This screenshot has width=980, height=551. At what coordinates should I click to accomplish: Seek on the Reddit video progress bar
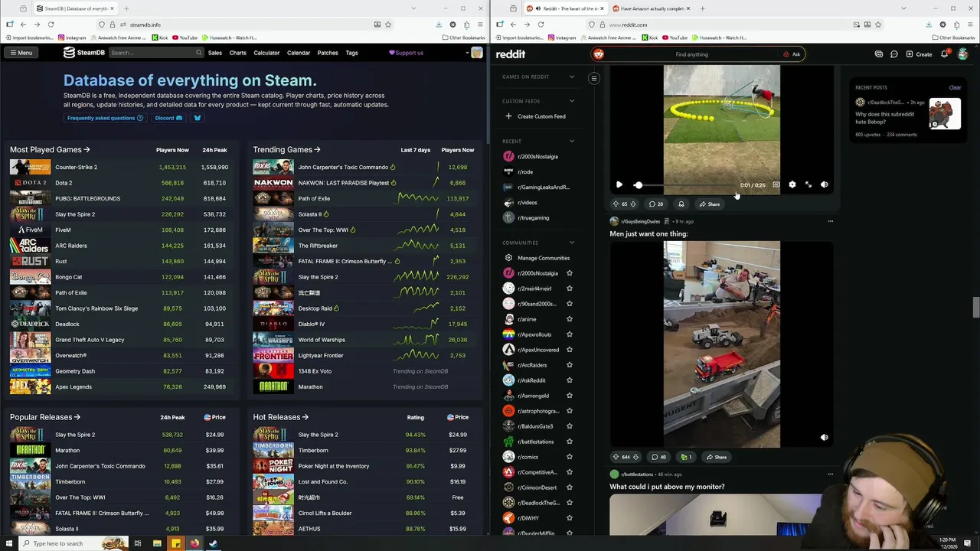tap(684, 185)
